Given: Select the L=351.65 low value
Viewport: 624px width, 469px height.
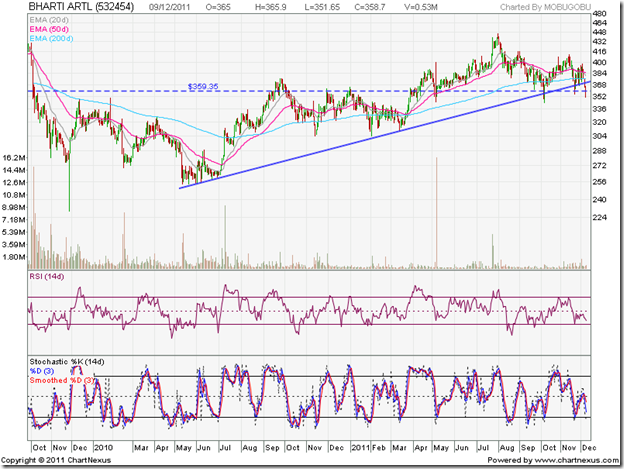Looking at the screenshot, I should point(322,7).
